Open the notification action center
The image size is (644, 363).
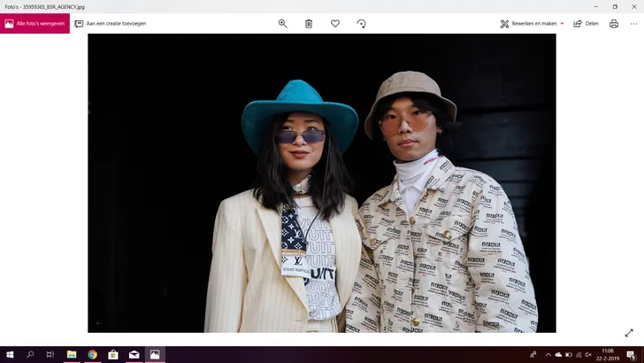[x=631, y=354]
